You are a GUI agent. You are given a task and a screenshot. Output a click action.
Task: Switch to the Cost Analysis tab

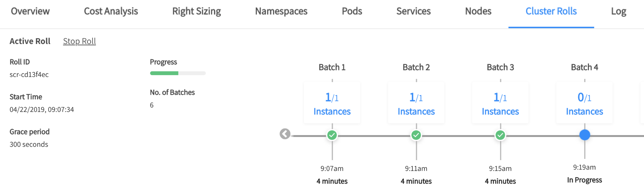(x=111, y=11)
